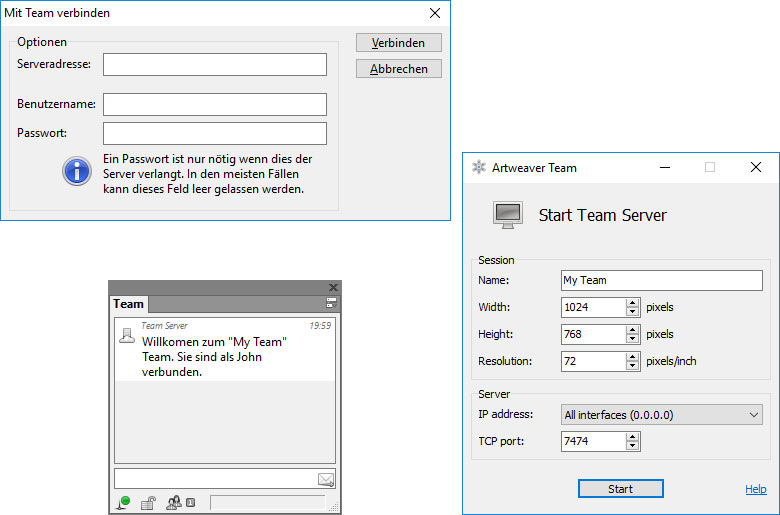Decrease TCP port with the down arrow
This screenshot has width=780, height=515.
click(x=632, y=446)
